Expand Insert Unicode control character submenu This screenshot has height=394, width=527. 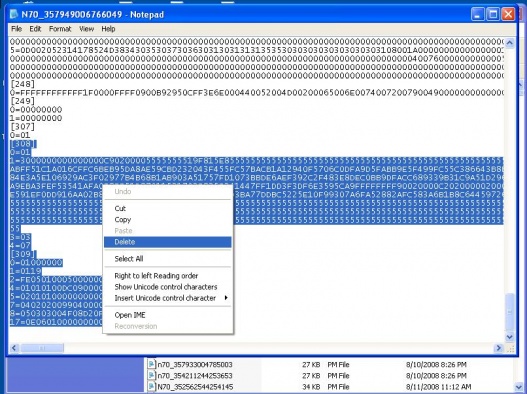point(167,298)
